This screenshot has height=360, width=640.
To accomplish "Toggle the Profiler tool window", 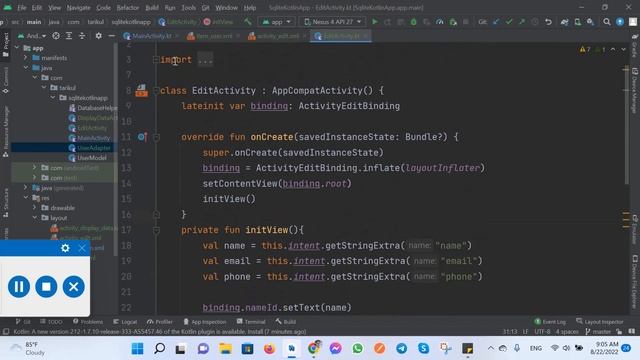I will point(160,322).
